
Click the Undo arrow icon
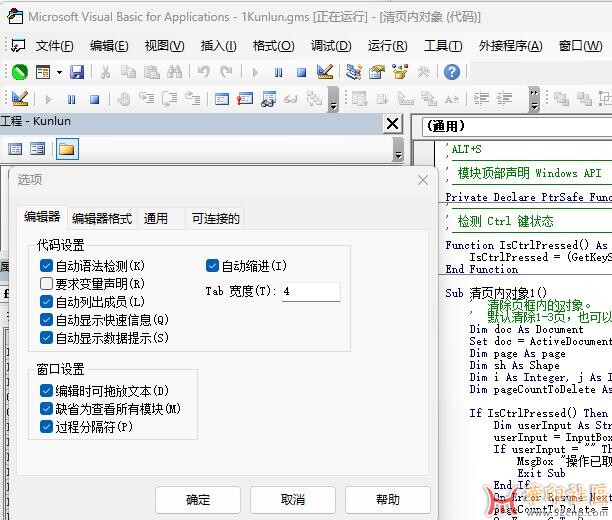pos(203,72)
